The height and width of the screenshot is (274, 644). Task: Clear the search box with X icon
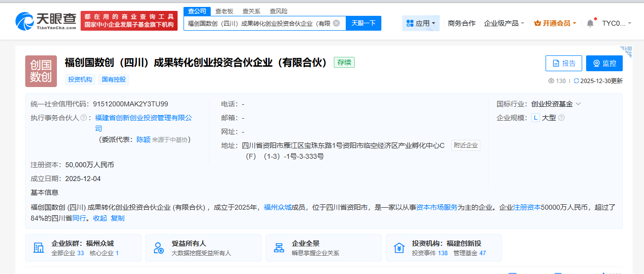(336, 23)
